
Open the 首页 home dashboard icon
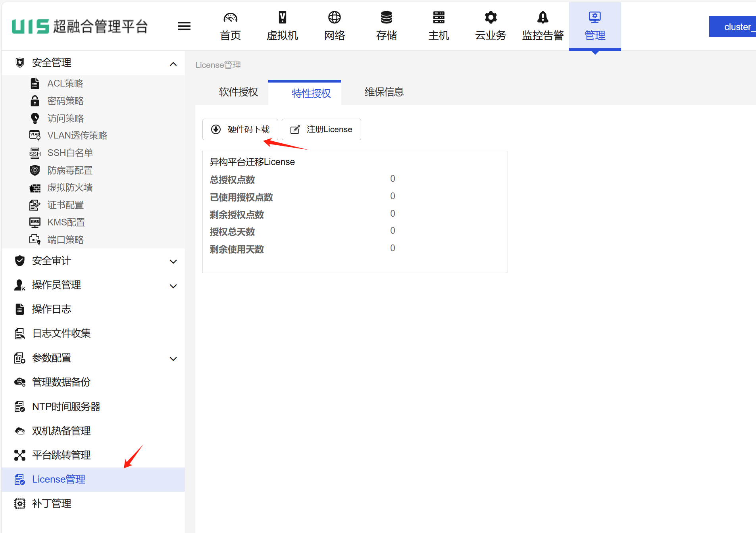point(230,17)
